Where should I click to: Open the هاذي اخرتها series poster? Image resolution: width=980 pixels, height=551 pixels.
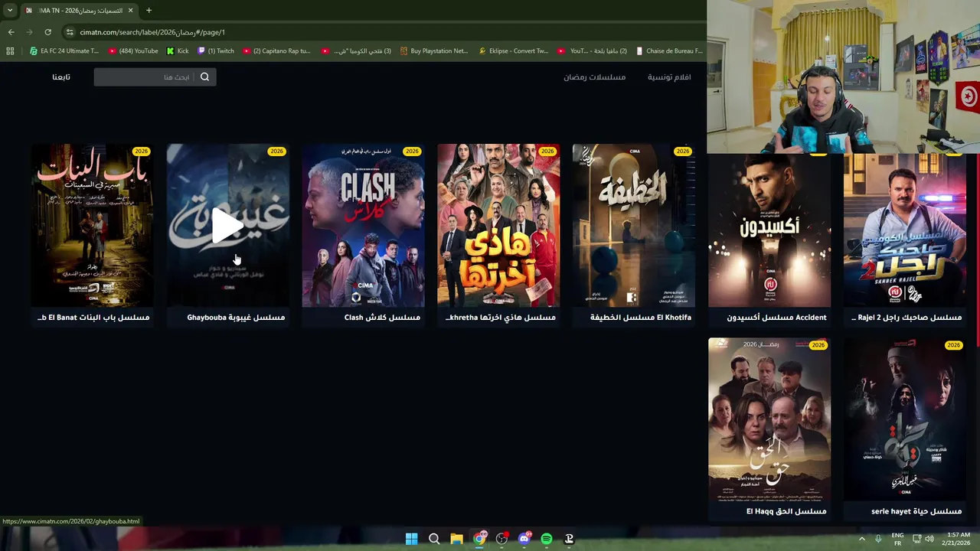pos(498,226)
